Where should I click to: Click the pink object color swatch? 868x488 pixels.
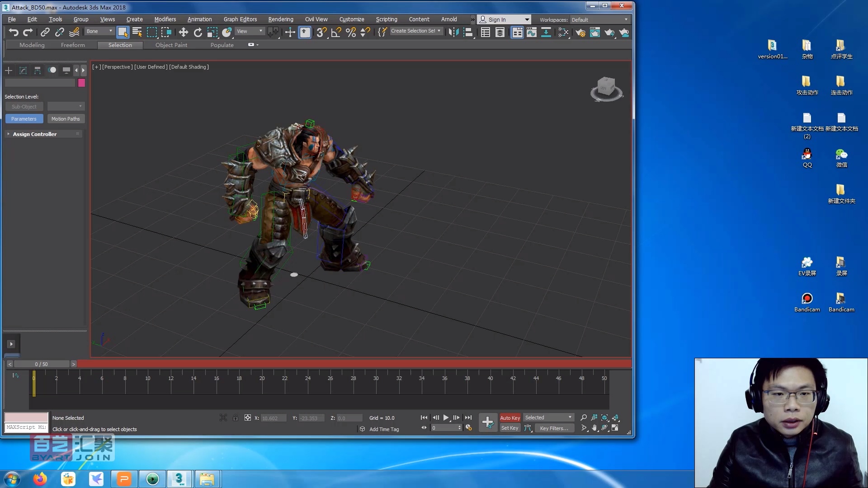(81, 83)
